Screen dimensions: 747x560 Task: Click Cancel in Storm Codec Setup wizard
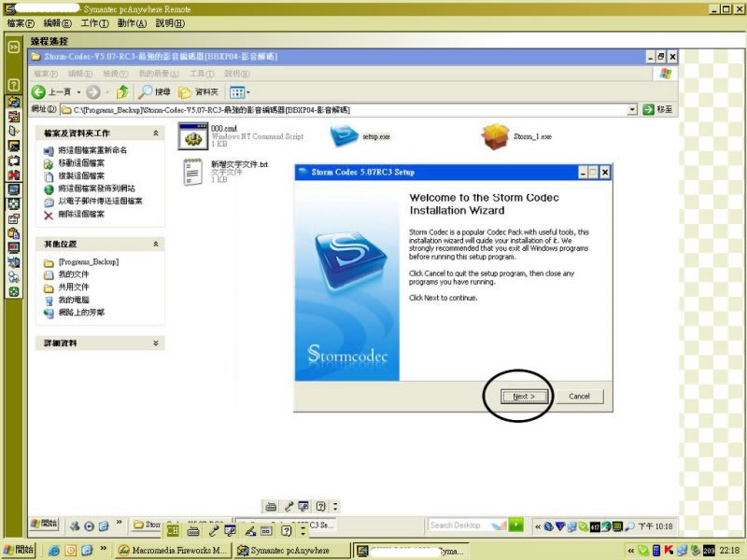pos(579,396)
